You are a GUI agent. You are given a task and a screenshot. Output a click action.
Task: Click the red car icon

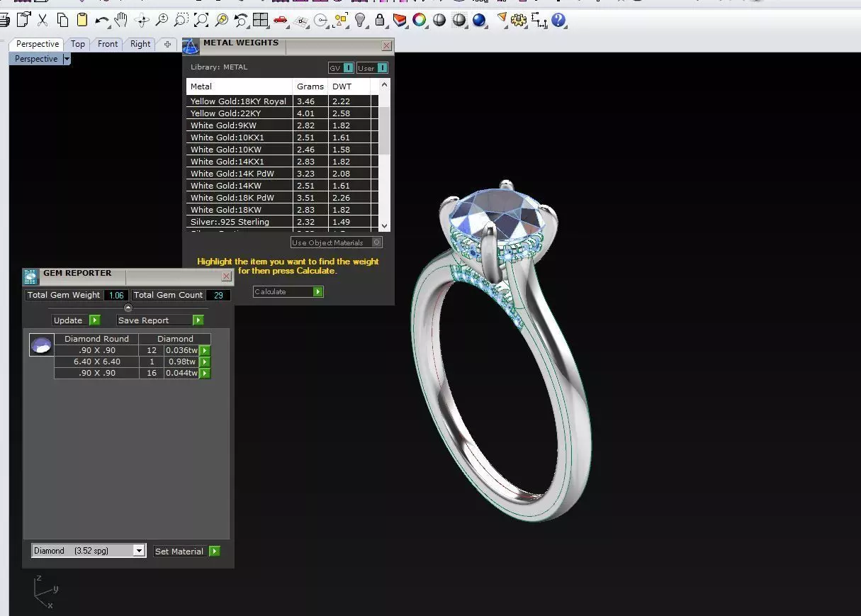[x=281, y=20]
